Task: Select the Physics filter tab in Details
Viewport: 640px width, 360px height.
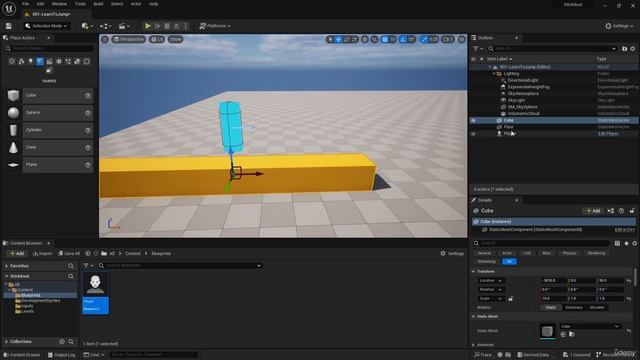Action: pyautogui.click(x=569, y=253)
